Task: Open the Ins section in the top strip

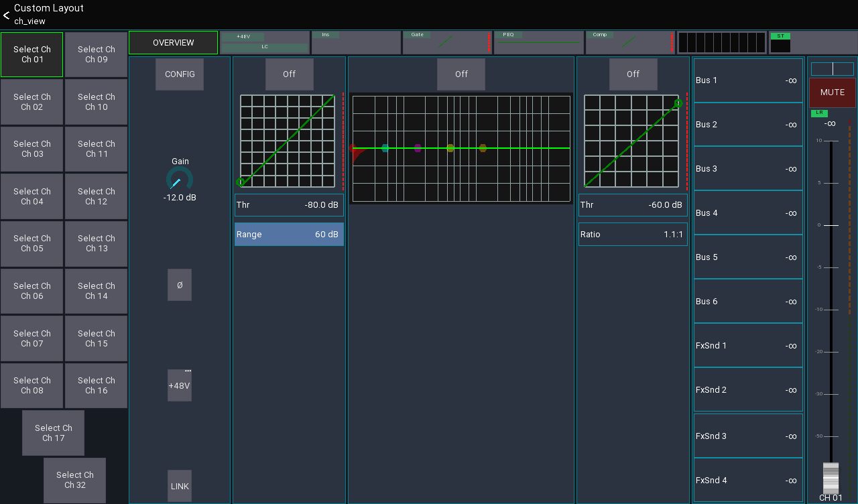Action: 356,42
